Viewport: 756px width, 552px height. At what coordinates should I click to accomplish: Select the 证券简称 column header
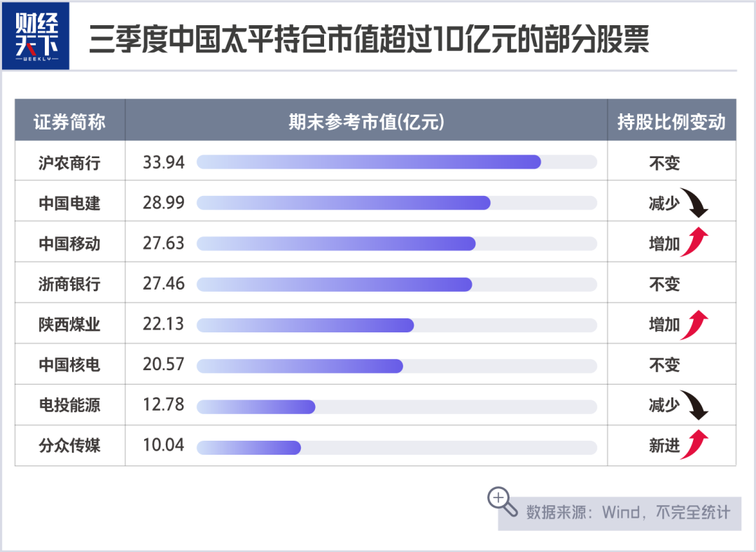pyautogui.click(x=70, y=122)
